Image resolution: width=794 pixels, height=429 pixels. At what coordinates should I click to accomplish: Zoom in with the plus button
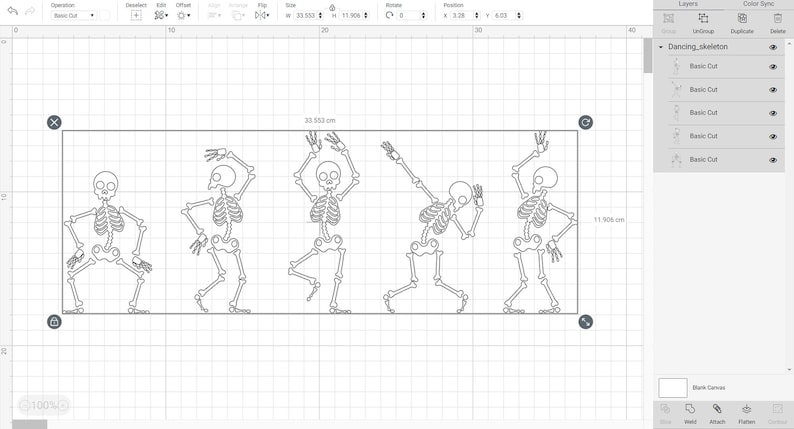(x=62, y=405)
